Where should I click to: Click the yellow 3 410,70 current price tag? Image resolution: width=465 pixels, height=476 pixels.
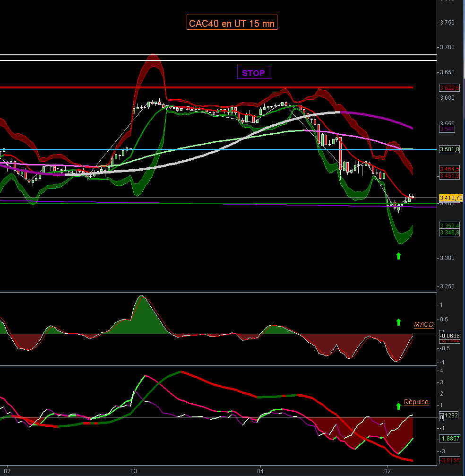pos(451,198)
